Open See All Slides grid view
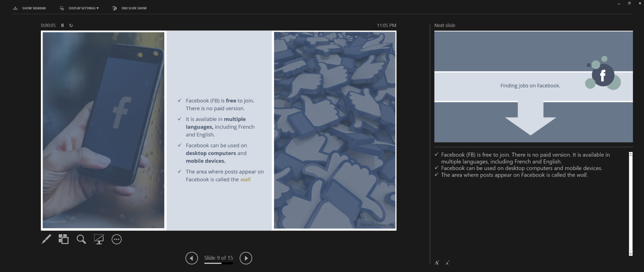 click(64, 239)
